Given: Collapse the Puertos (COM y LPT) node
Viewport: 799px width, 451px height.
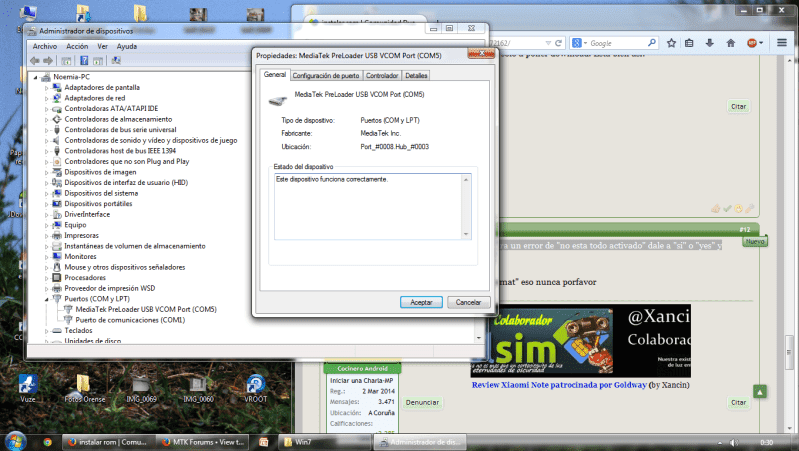Looking at the screenshot, I should 46,299.
